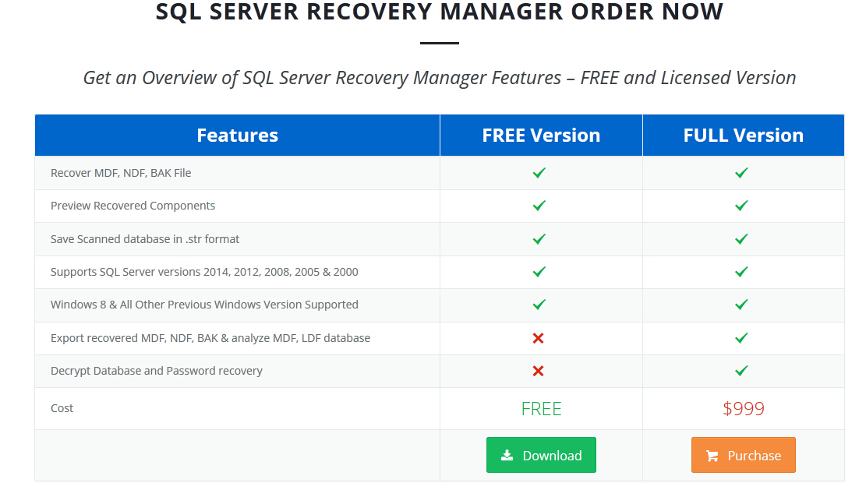
Task: Click the FULL Version column header
Action: click(x=743, y=136)
